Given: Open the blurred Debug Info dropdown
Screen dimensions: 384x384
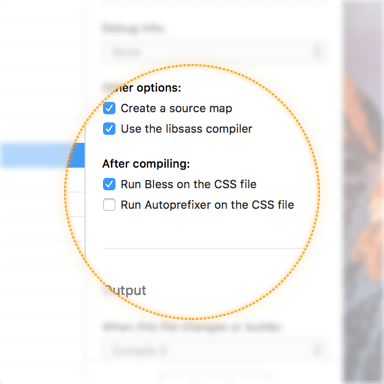Looking at the screenshot, I should coord(213,52).
